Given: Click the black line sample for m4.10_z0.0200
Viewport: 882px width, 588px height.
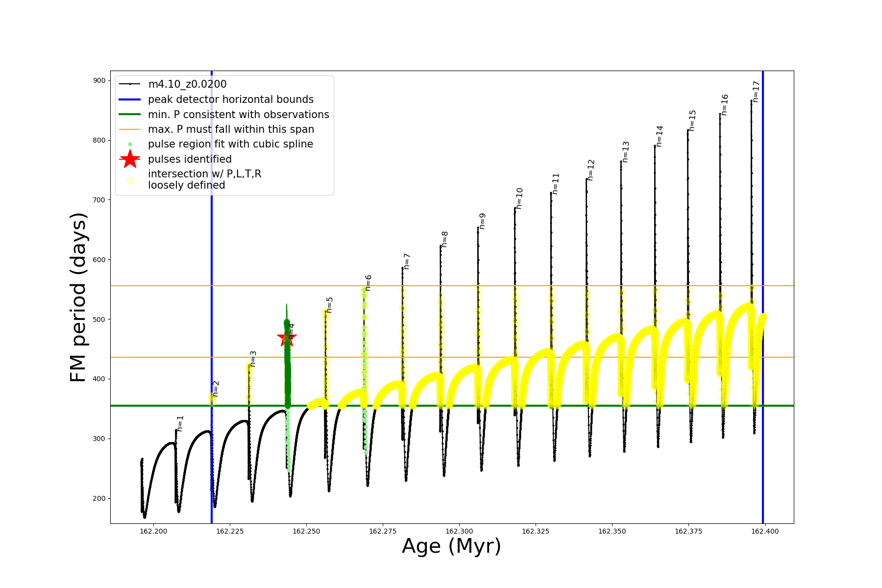Looking at the screenshot, I should (x=130, y=84).
